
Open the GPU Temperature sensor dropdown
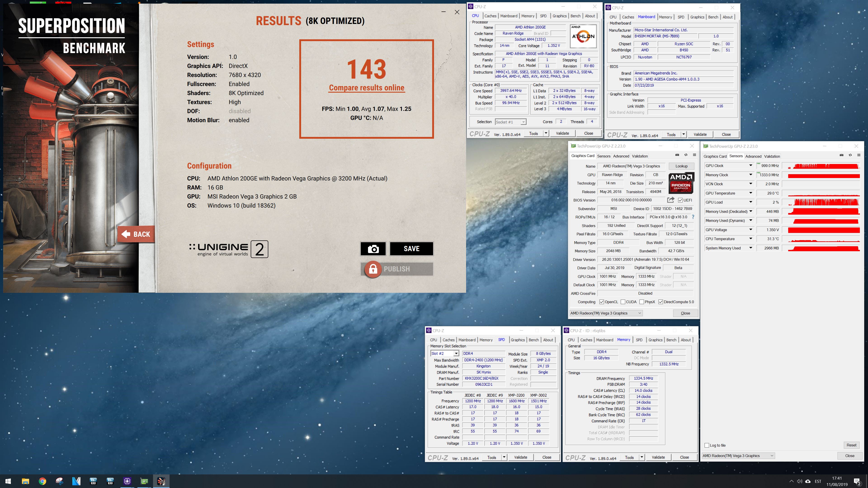click(x=751, y=193)
